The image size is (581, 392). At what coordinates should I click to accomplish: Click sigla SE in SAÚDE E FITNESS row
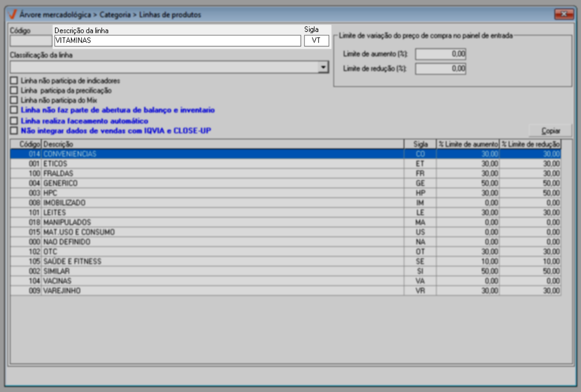click(420, 261)
